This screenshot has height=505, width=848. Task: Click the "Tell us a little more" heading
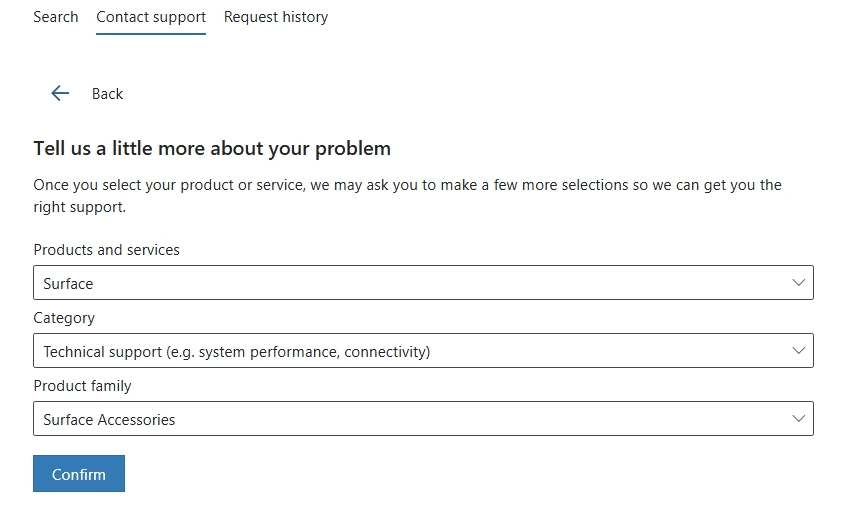[212, 149]
